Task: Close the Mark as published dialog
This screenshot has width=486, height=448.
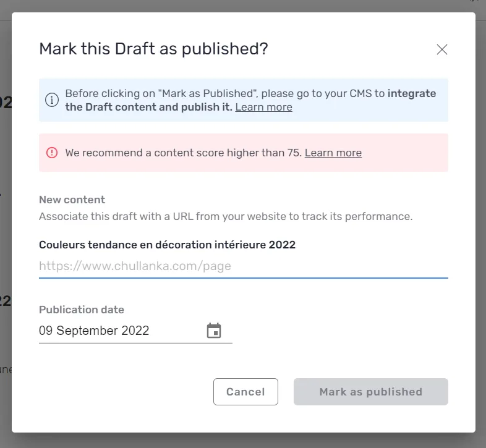Action: [x=441, y=49]
